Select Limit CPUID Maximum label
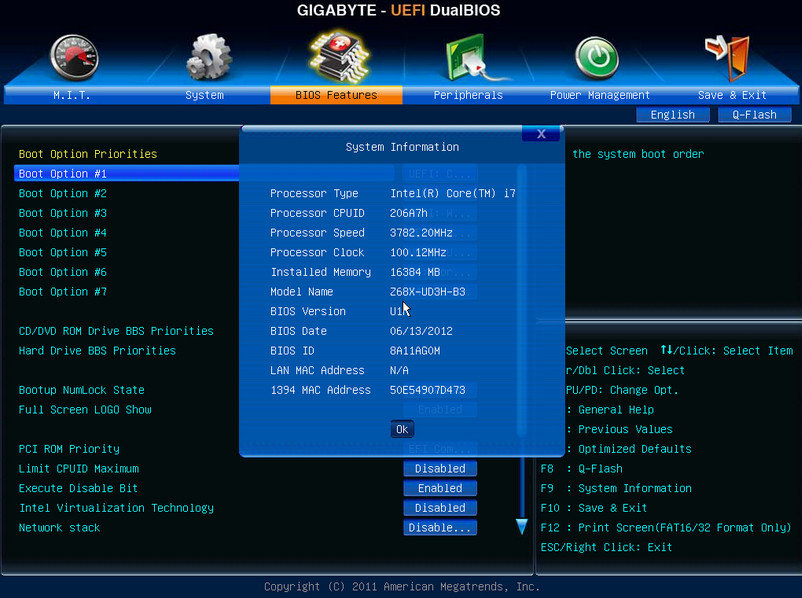The width and height of the screenshot is (802, 598). point(79,469)
